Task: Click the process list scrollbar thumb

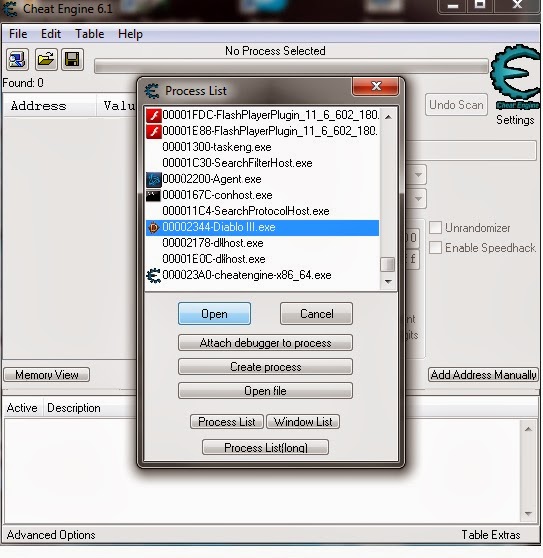Action: 388,264
